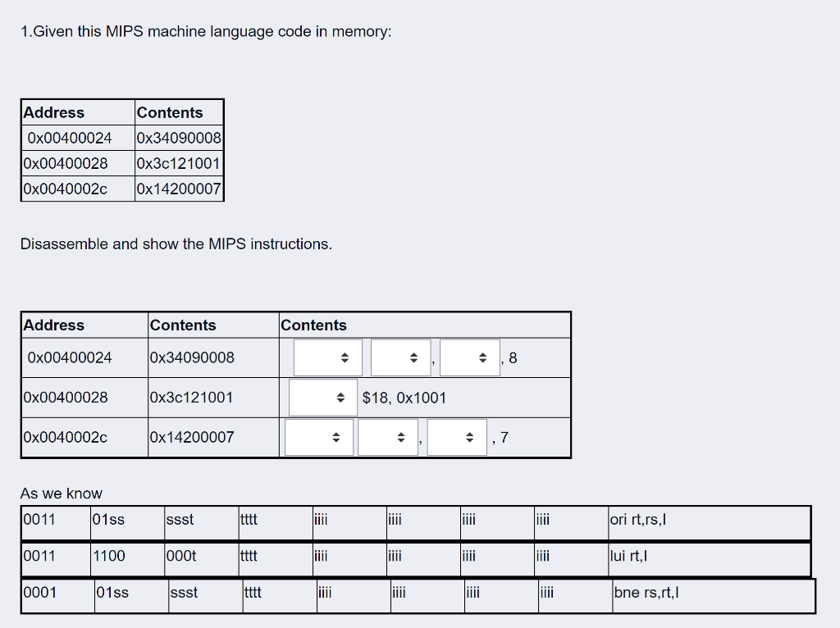Click the cell containing 0x34090008
Viewport: 840px width, 628px height.
[179, 138]
